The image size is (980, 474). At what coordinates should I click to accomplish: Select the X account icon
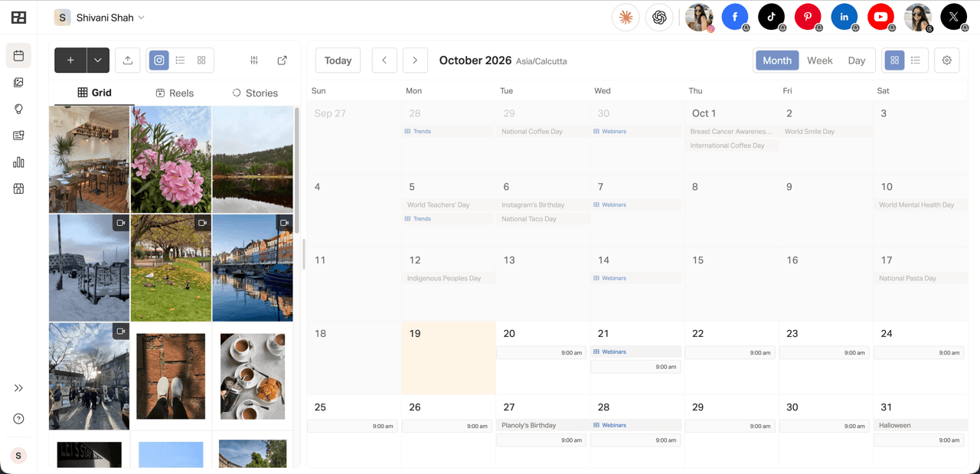(954, 17)
